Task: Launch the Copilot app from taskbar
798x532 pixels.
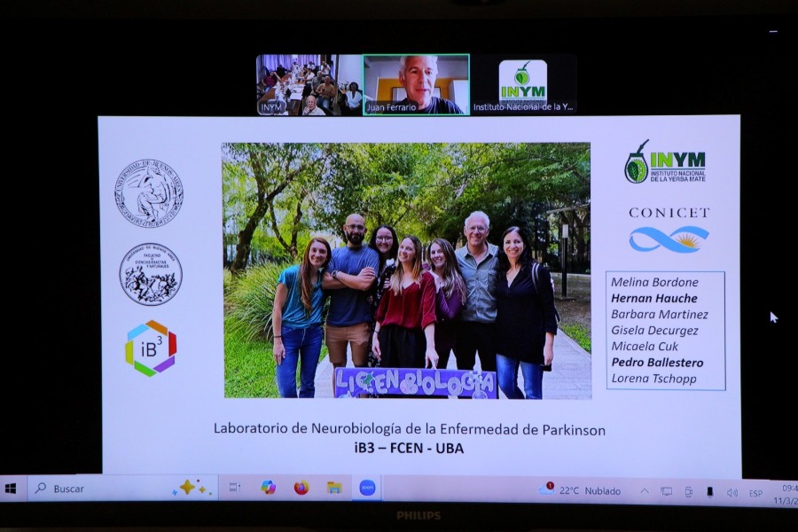Action: (268, 488)
